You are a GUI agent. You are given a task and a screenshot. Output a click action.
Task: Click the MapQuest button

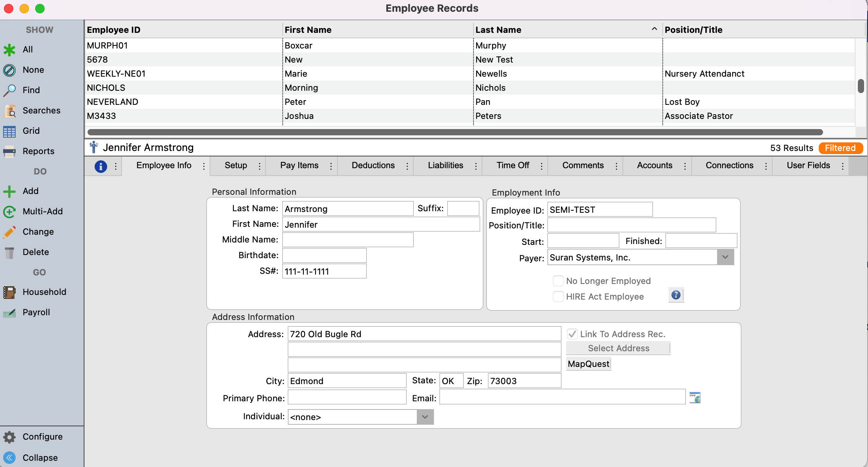588,364
